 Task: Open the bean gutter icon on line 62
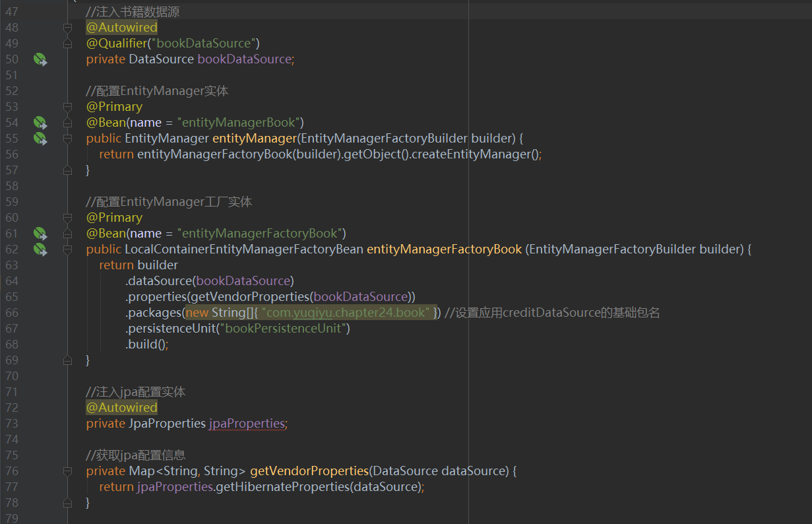(x=41, y=249)
